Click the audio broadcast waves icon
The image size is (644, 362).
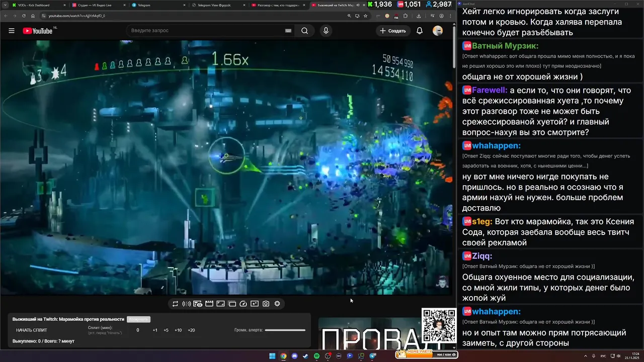[x=186, y=304]
